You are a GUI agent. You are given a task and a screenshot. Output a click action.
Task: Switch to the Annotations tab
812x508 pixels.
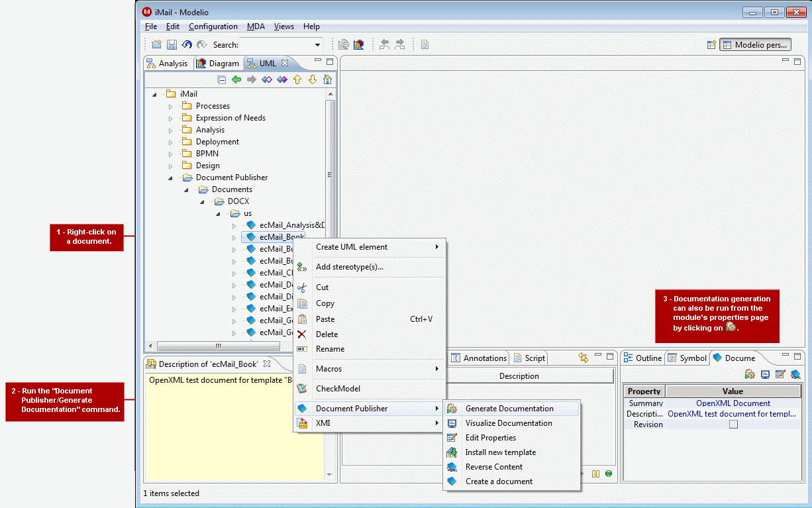479,358
